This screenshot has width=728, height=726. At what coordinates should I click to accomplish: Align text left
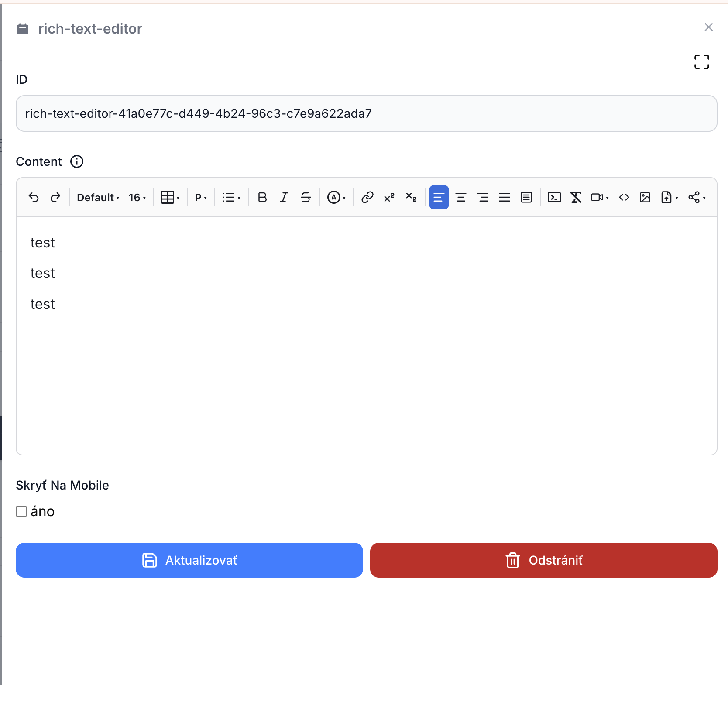point(439,198)
